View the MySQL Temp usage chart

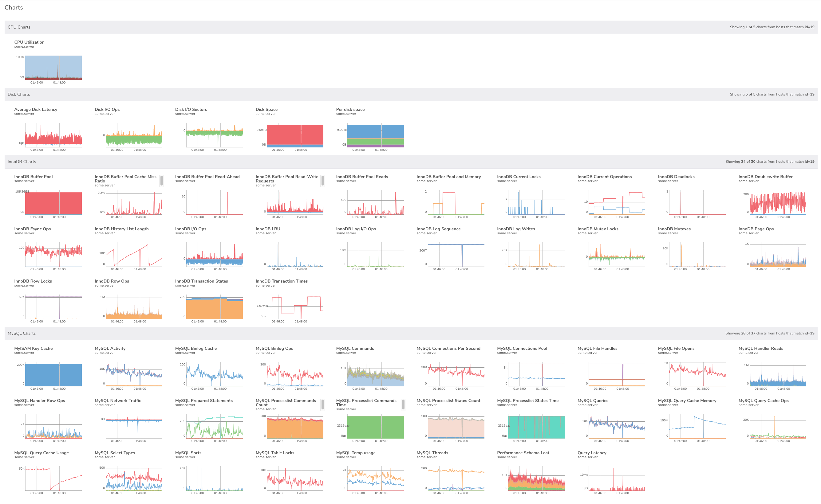click(356, 453)
